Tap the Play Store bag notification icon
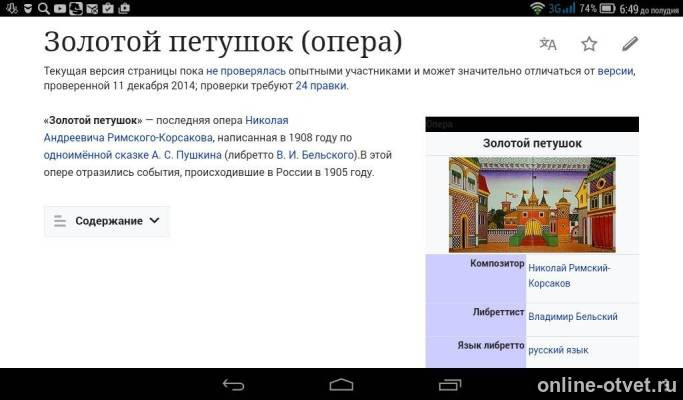Image resolution: width=683 pixels, height=400 pixels. pyautogui.click(x=124, y=8)
